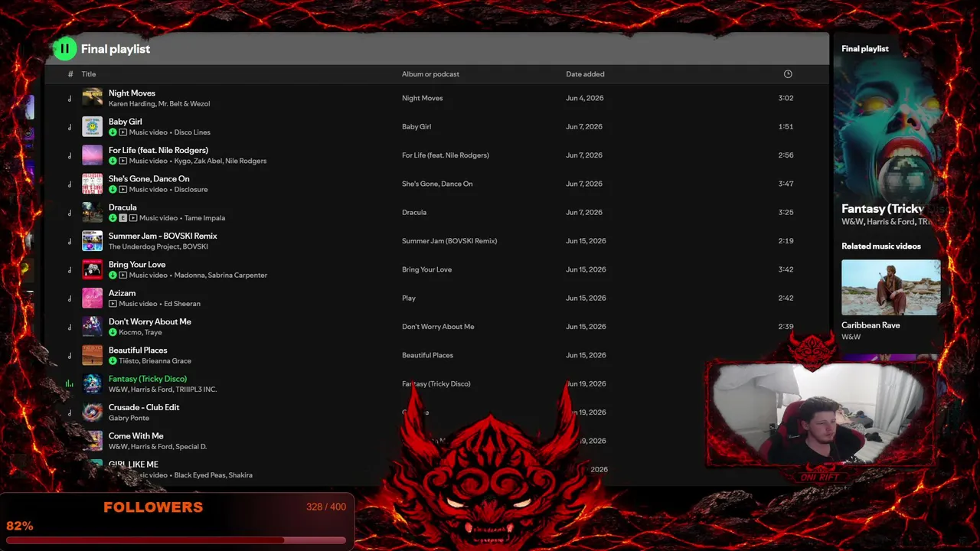Open artist Tame Impala
This screenshot has width=980, height=551.
pos(205,218)
